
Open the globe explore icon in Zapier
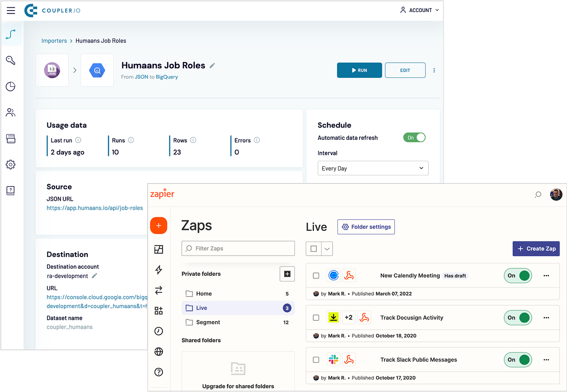click(159, 352)
